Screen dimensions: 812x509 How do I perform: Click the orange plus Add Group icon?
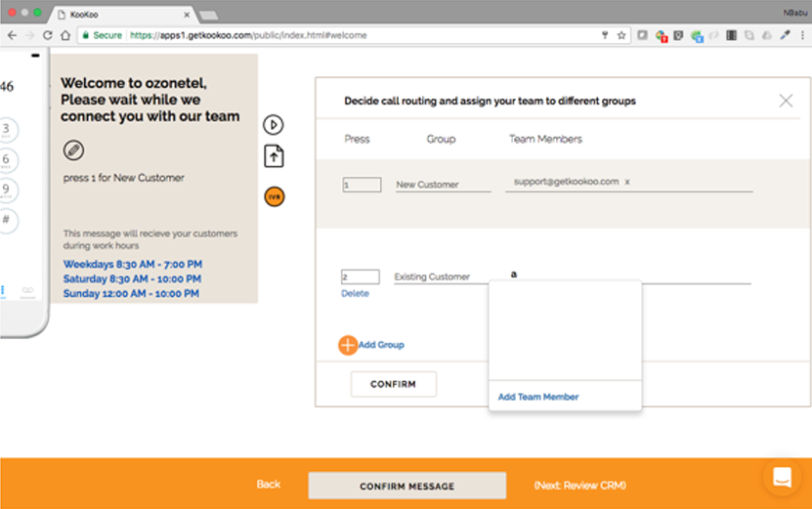[348, 345]
